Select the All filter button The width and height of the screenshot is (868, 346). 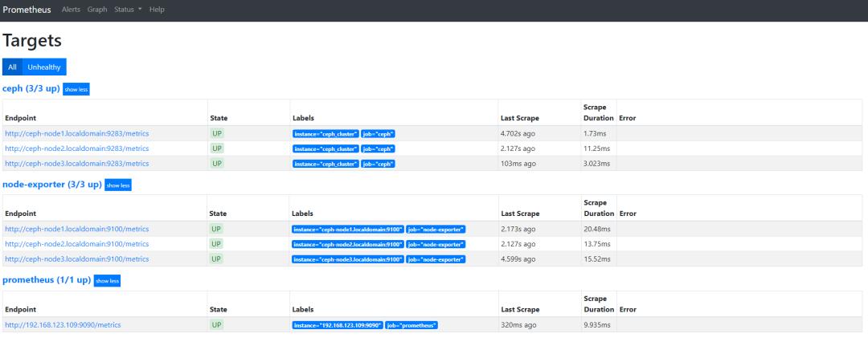point(12,67)
